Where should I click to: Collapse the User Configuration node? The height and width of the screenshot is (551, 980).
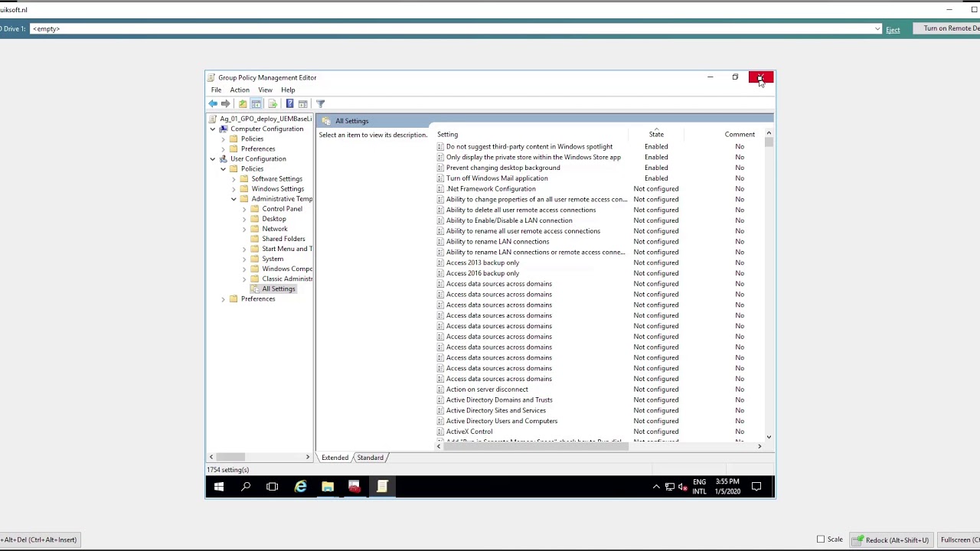213,158
